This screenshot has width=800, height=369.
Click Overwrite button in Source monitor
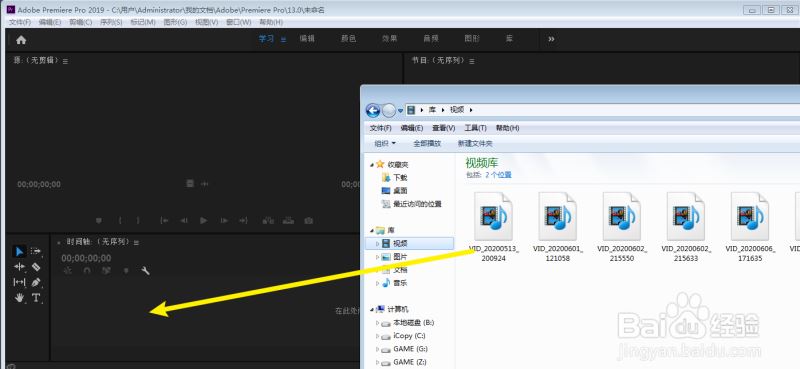tap(288, 220)
